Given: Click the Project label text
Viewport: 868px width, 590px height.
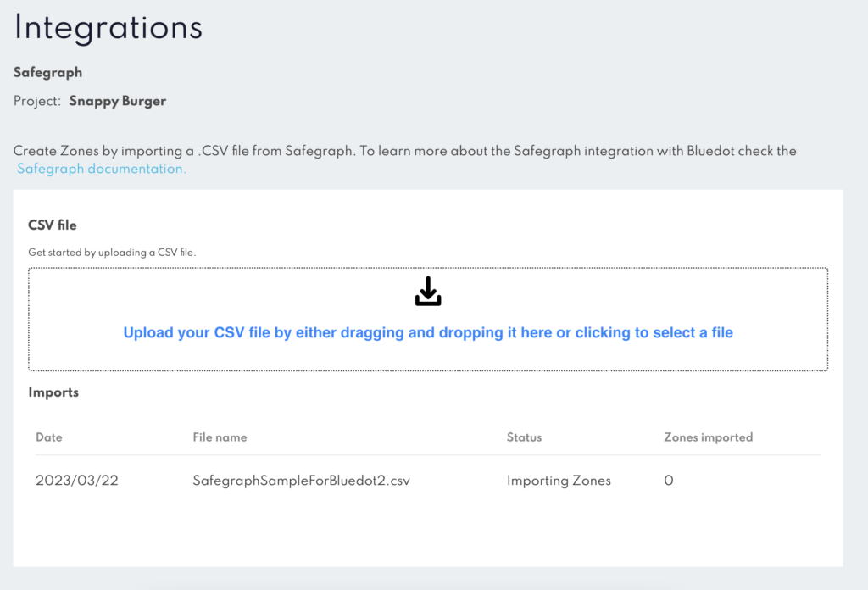Looking at the screenshot, I should click(x=37, y=101).
